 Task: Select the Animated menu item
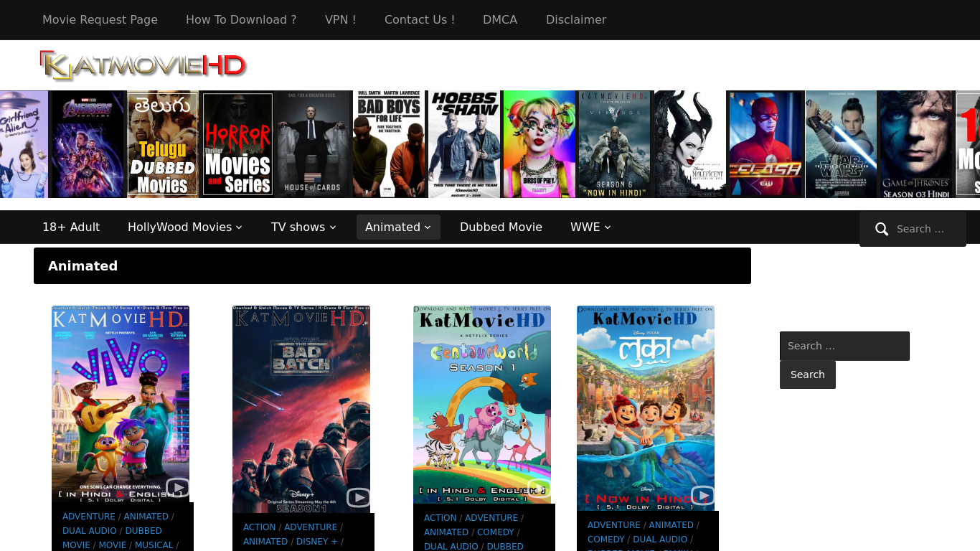pos(398,227)
